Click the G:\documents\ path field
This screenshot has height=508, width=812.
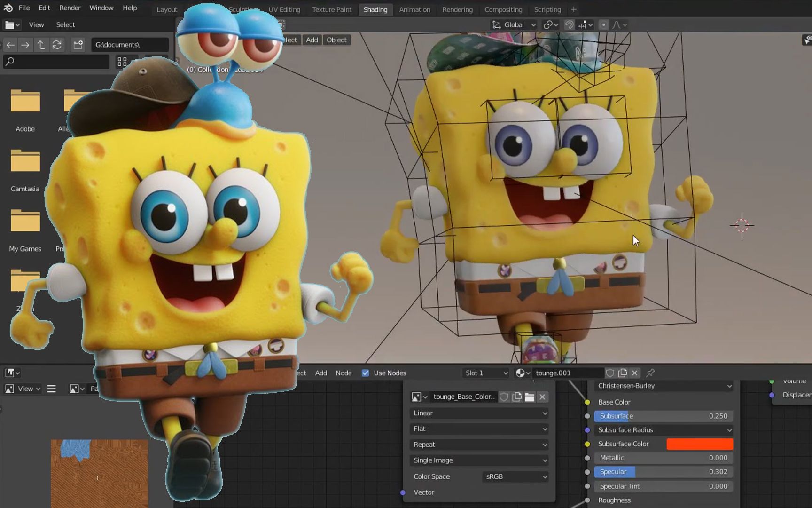130,45
